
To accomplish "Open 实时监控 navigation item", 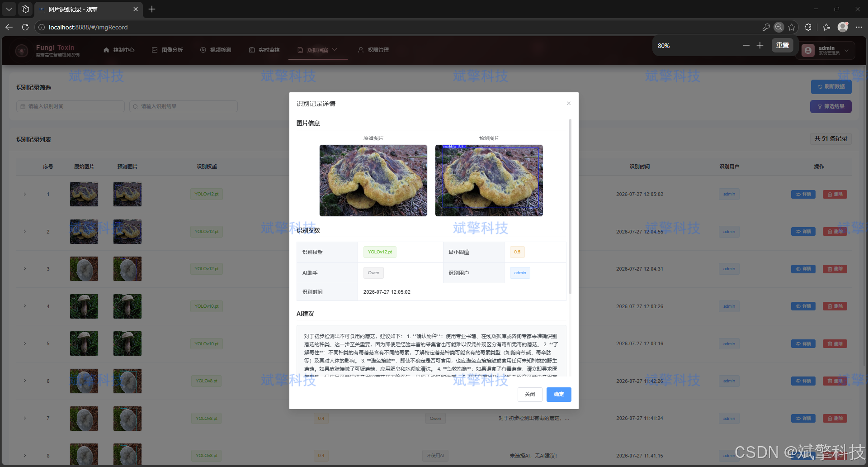I will click(264, 50).
